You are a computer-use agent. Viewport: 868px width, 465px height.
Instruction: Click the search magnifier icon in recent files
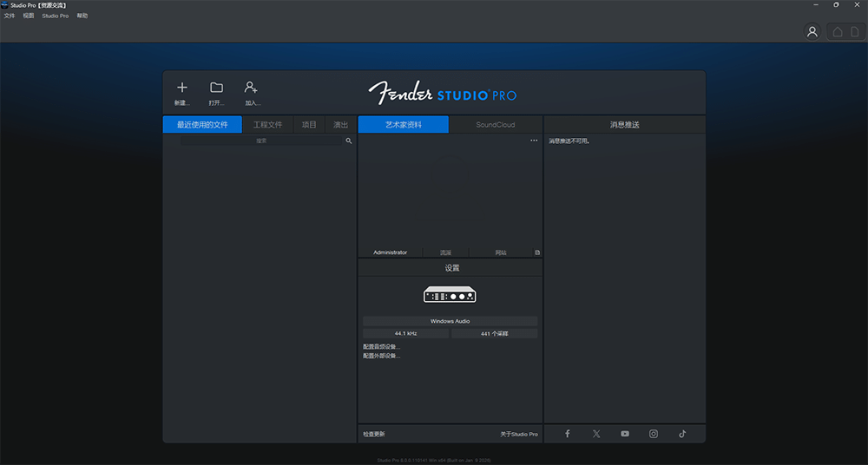coord(349,141)
